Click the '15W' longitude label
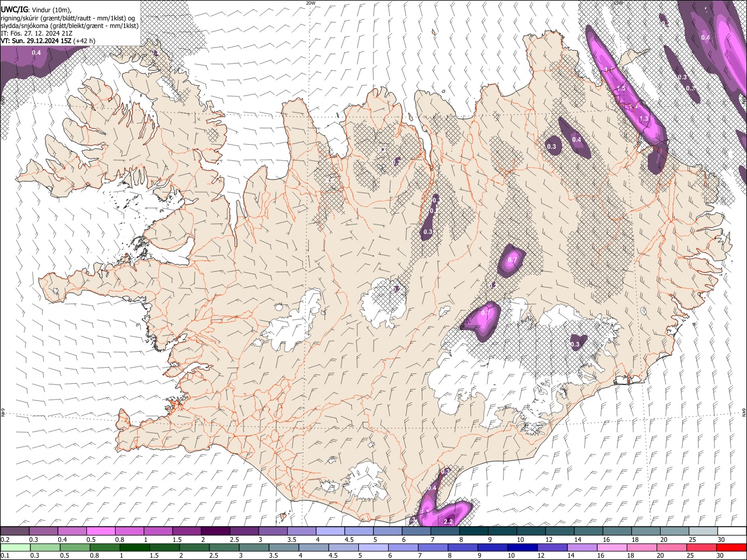The image size is (747, 560). (x=618, y=3)
